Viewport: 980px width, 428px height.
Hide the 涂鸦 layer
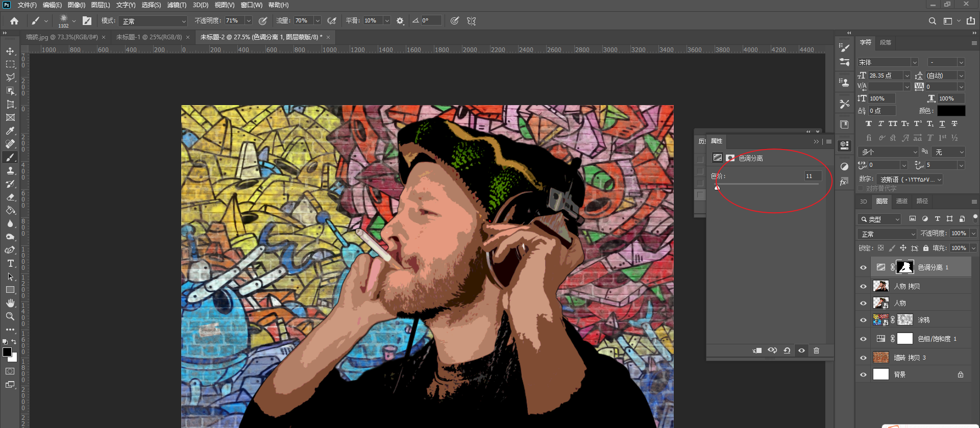point(863,320)
